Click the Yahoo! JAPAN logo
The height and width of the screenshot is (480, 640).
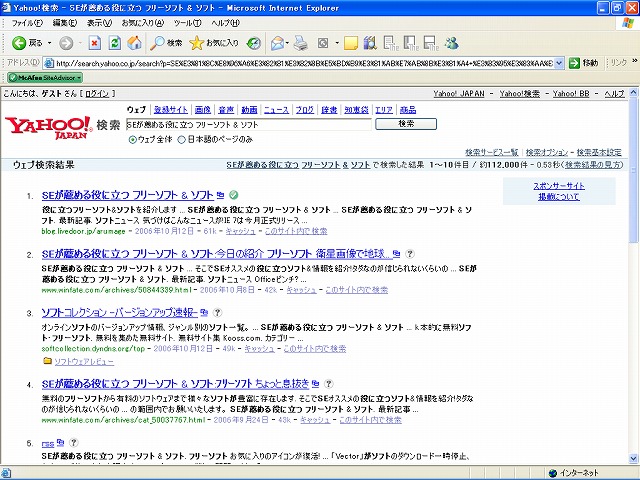click(49, 127)
